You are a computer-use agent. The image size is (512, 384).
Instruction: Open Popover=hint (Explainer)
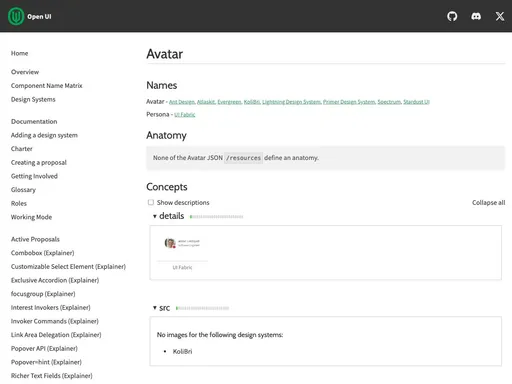coord(46,362)
